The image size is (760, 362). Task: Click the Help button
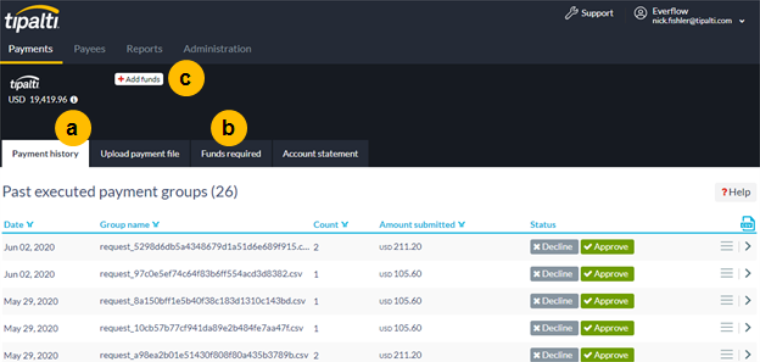(735, 192)
